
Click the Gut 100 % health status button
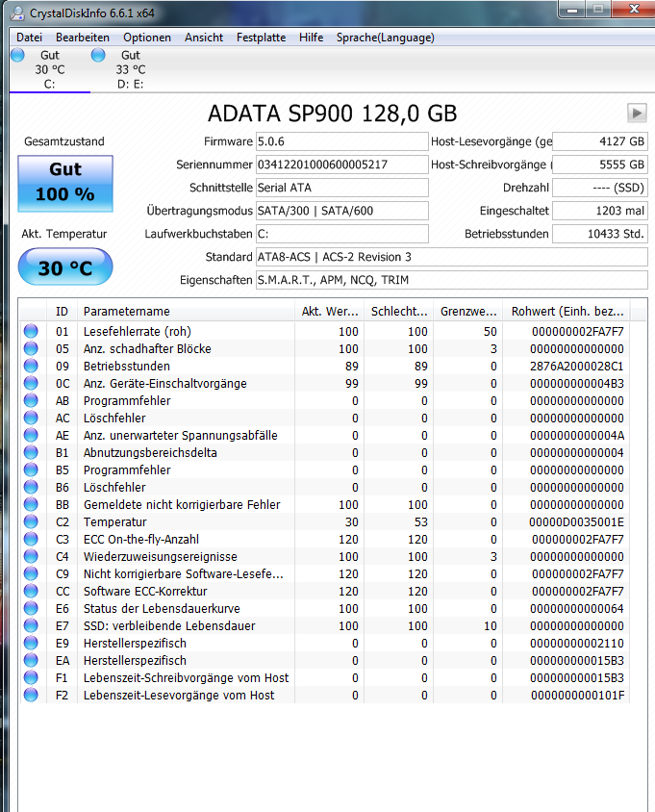[65, 184]
